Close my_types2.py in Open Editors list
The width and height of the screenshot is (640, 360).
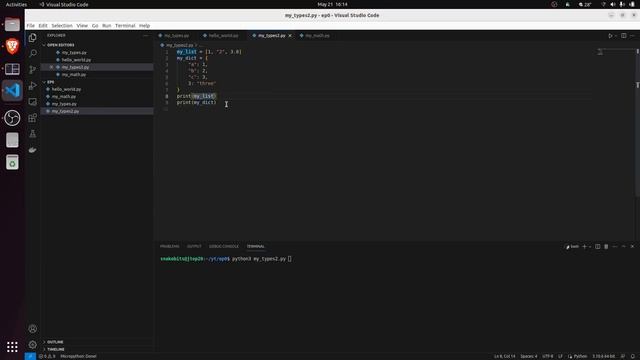coord(51,67)
